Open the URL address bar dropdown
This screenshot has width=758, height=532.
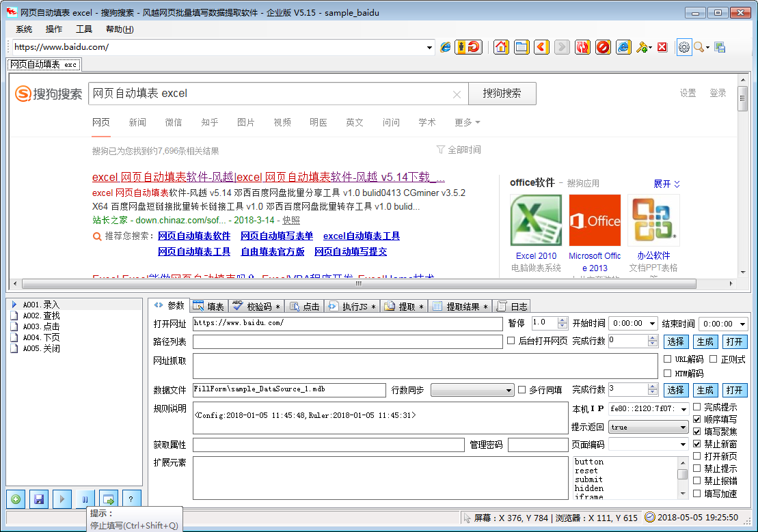click(x=429, y=47)
